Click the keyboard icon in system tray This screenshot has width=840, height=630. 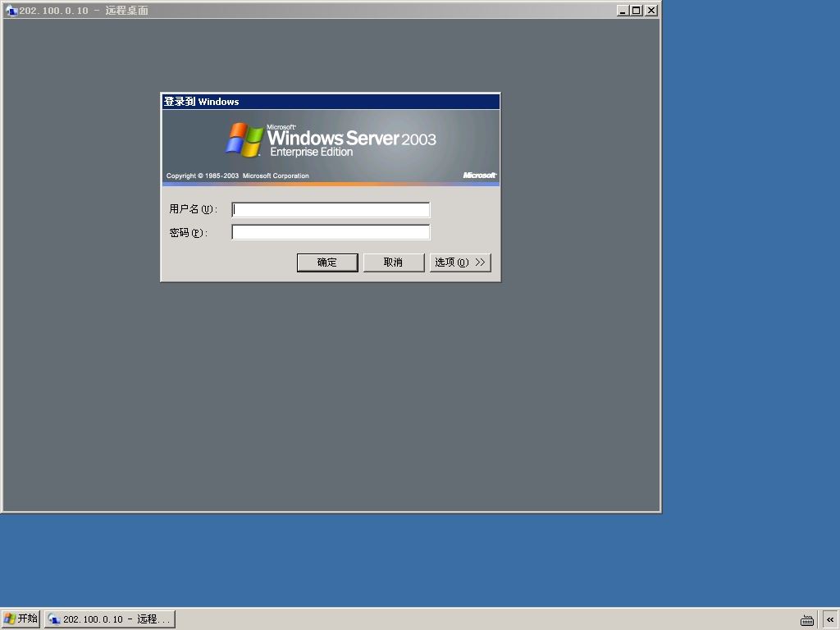point(807,620)
